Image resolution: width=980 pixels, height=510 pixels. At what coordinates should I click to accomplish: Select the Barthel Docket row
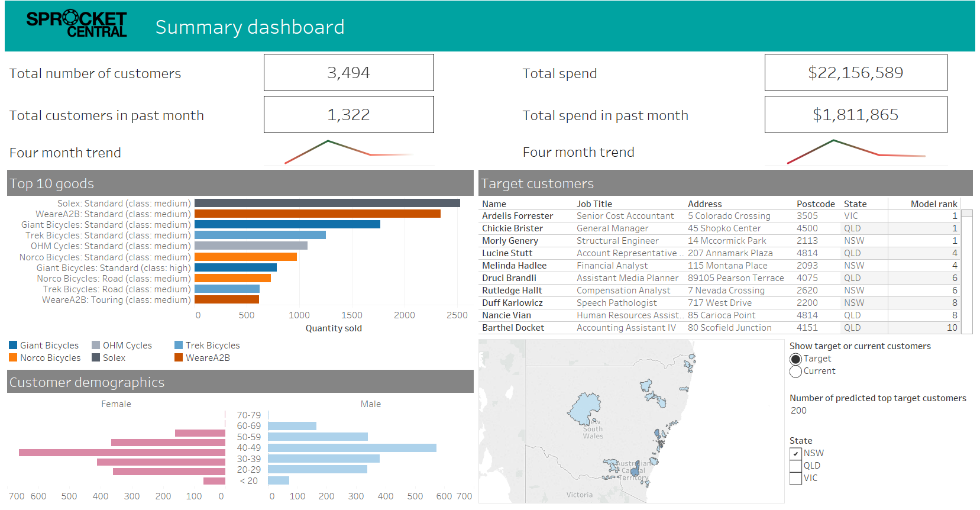719,328
